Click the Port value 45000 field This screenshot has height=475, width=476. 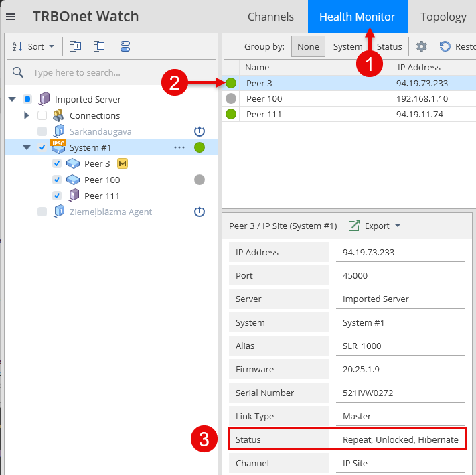point(400,275)
